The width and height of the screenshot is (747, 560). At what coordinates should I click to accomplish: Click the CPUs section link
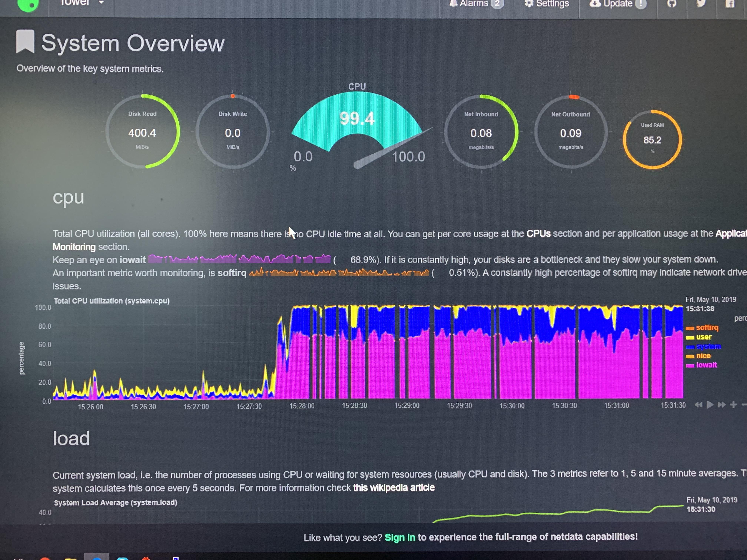click(538, 234)
